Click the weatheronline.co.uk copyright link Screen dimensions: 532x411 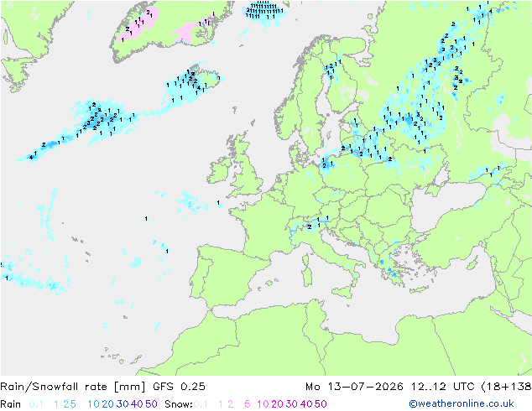pyautogui.click(x=461, y=403)
